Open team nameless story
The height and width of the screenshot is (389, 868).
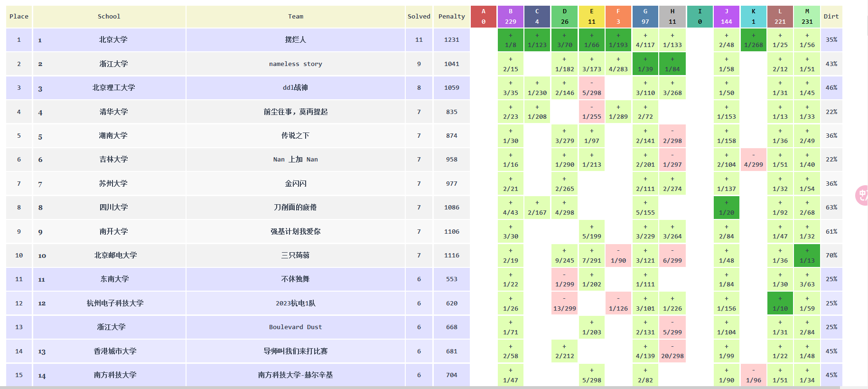click(x=295, y=64)
